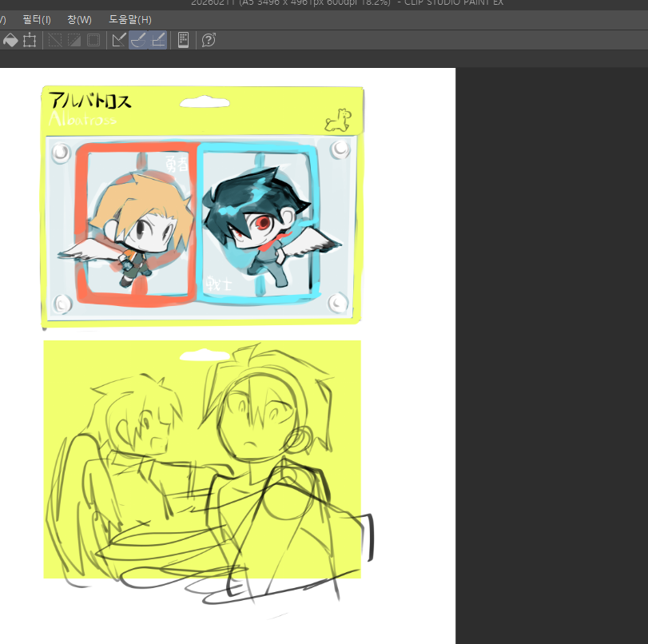
Task: Open the smartphone companion mode icon
Action: [x=183, y=40]
